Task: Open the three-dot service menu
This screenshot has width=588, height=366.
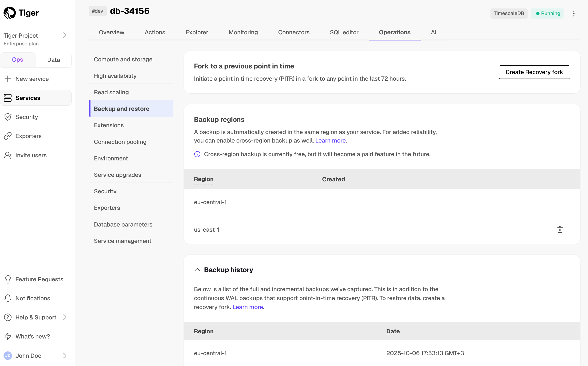Action: [573, 13]
